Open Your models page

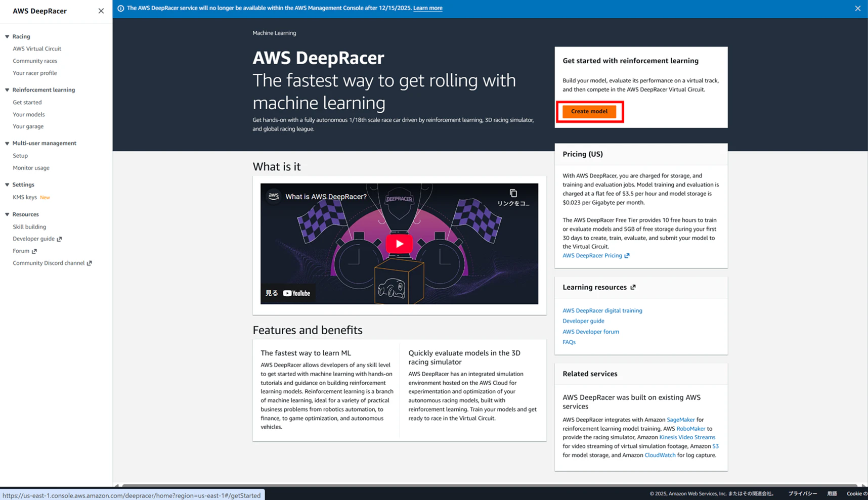29,114
